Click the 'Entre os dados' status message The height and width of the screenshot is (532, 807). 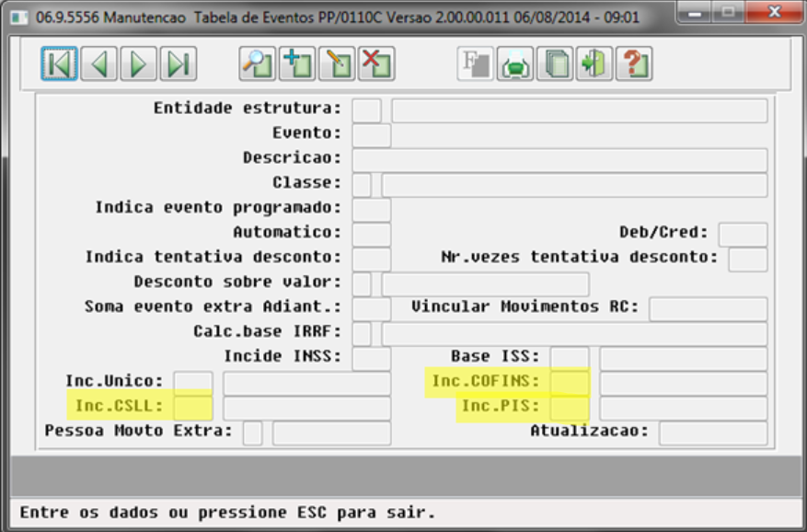pos(227,513)
